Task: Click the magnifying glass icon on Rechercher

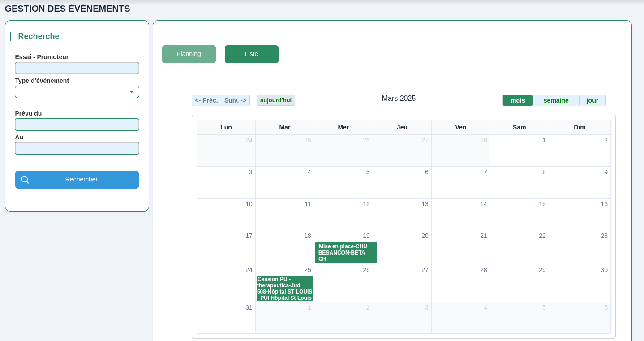Action: pyautogui.click(x=25, y=179)
